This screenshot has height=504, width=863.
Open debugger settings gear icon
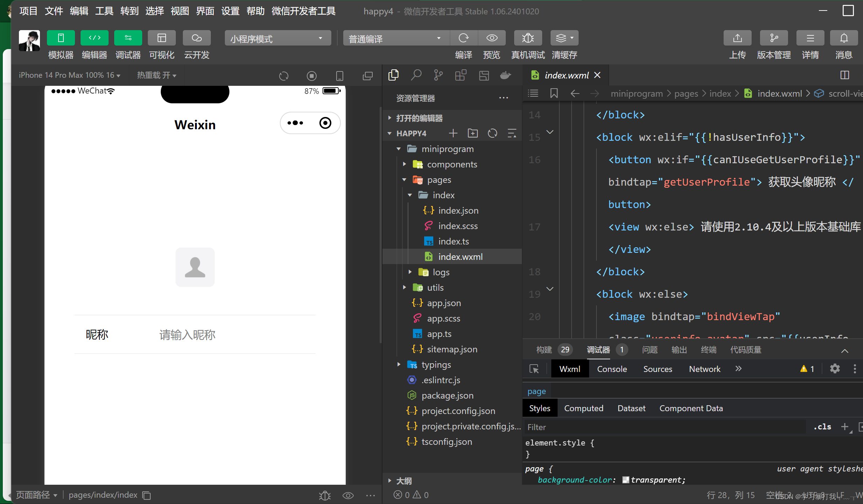pyautogui.click(x=835, y=368)
